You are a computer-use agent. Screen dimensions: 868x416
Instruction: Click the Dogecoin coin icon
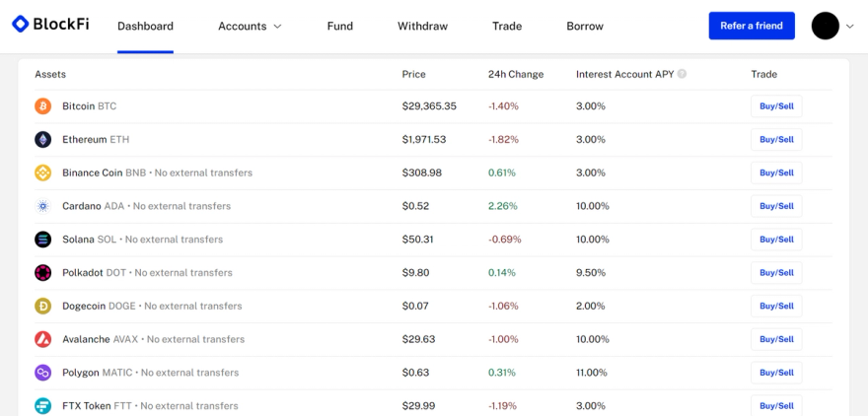[x=43, y=306]
